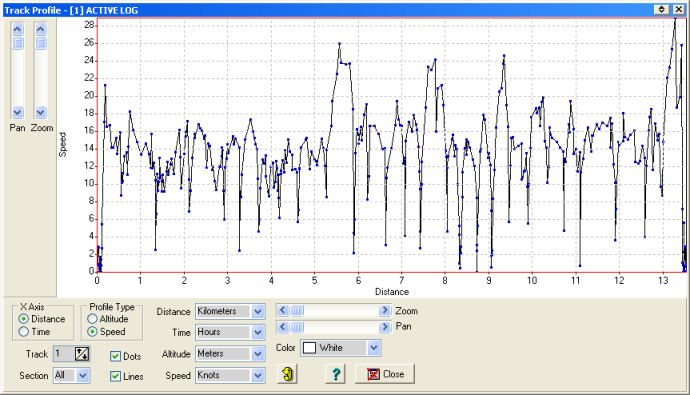
Task: Click the vertical Zoom slider thumb
Action: (x=40, y=43)
